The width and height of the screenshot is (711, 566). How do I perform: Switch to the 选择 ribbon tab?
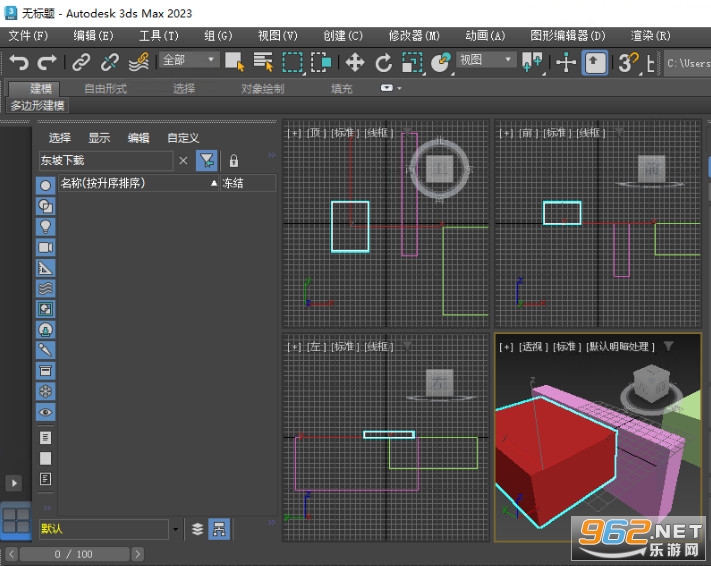[x=184, y=88]
